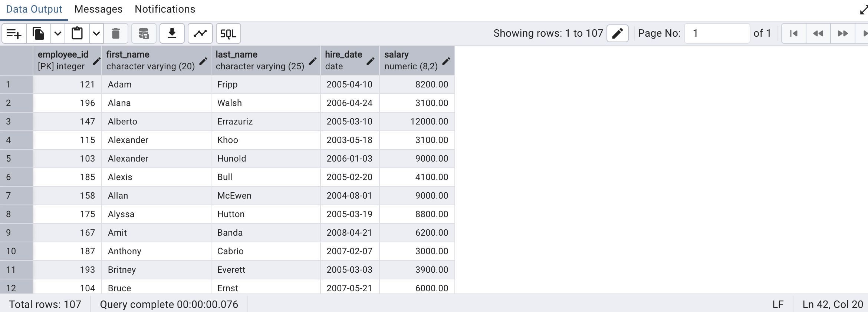Show the SQL query button
Screen dimensions: 868x312
228,34
